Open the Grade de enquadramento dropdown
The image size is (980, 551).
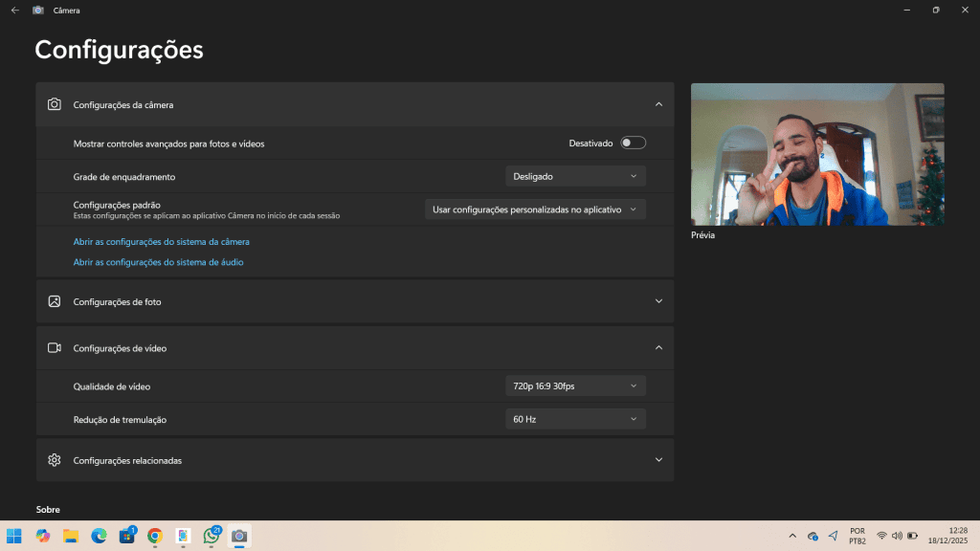click(x=575, y=176)
